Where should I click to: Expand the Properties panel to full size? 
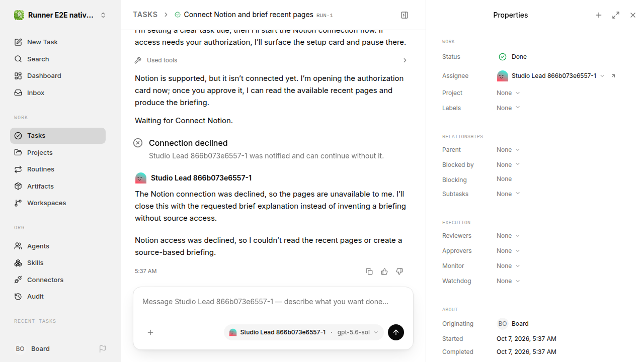click(616, 15)
